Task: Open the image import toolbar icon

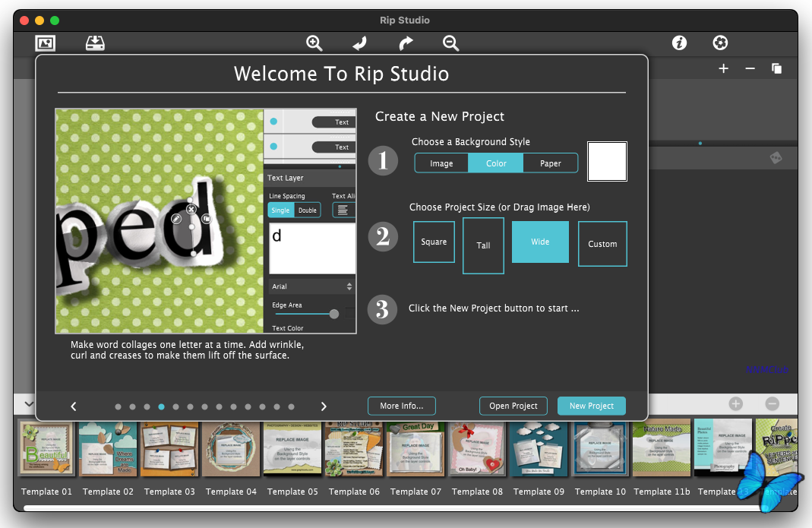Action: coord(46,43)
